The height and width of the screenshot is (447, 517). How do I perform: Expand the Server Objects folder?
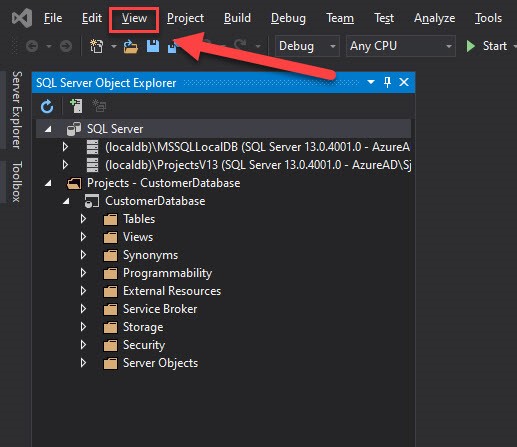[x=83, y=363]
